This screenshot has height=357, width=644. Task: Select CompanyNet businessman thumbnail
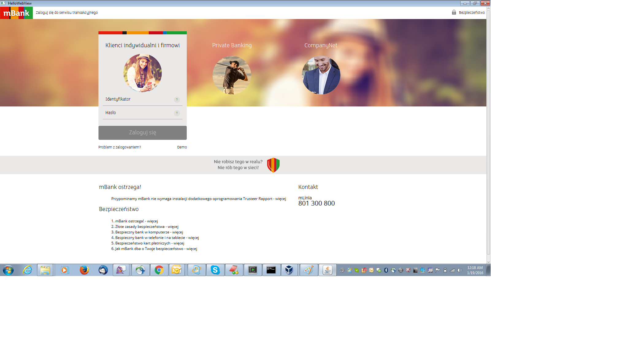321,75
